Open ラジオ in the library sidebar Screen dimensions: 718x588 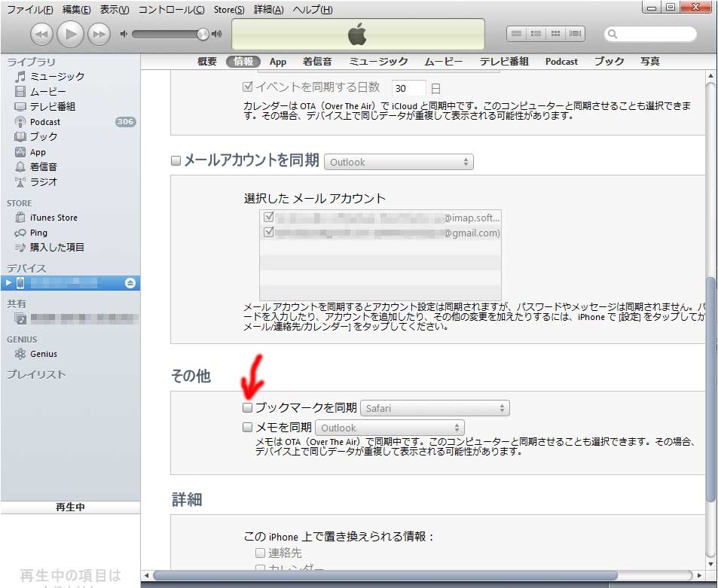tap(43, 181)
